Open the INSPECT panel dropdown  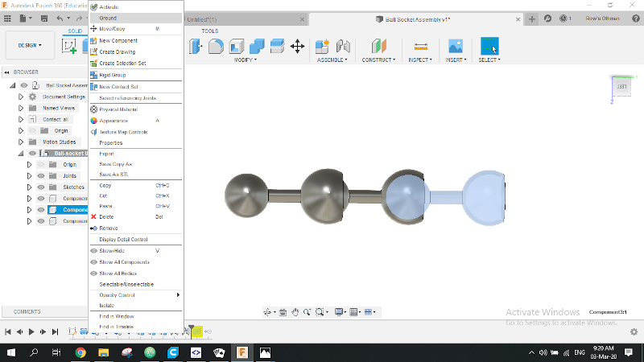[420, 60]
